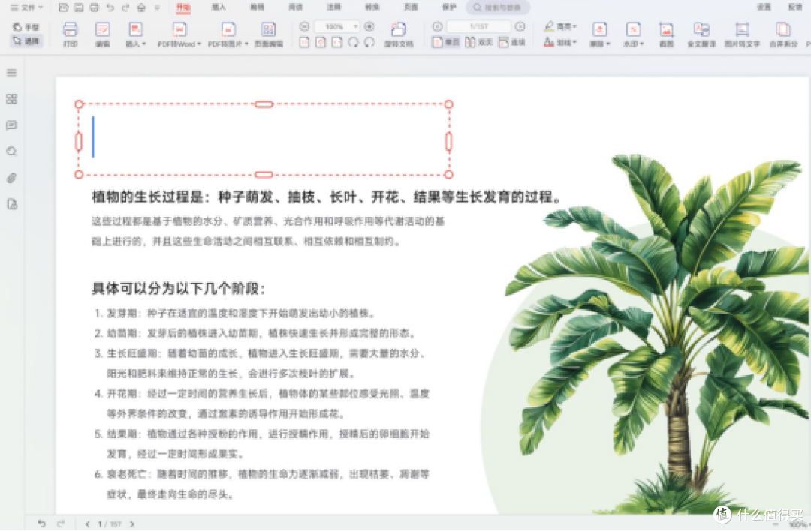Screen dimensions: 811x532
Task: Select the 选择 selection tool
Action: (27, 41)
